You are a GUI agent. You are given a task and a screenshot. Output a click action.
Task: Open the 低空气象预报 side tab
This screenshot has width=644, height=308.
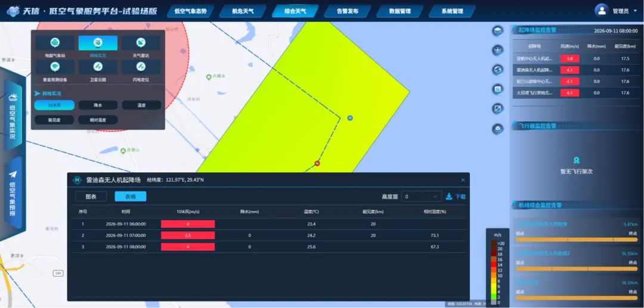point(13,192)
